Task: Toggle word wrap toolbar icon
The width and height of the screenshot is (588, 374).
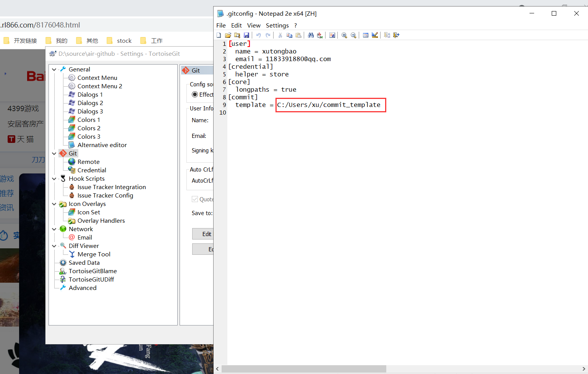Action: [332, 35]
